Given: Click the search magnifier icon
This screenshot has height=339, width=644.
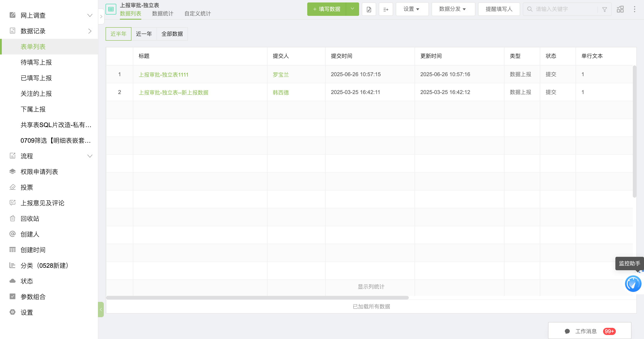Looking at the screenshot, I should 530,9.
